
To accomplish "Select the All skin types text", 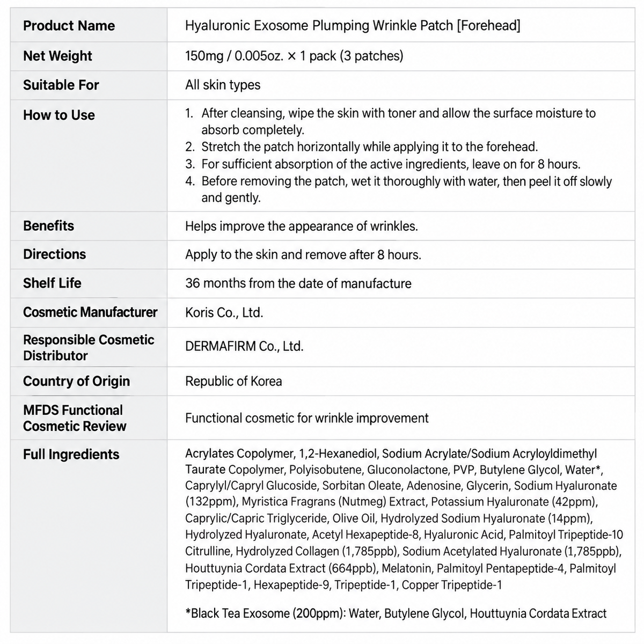I will point(223,85).
